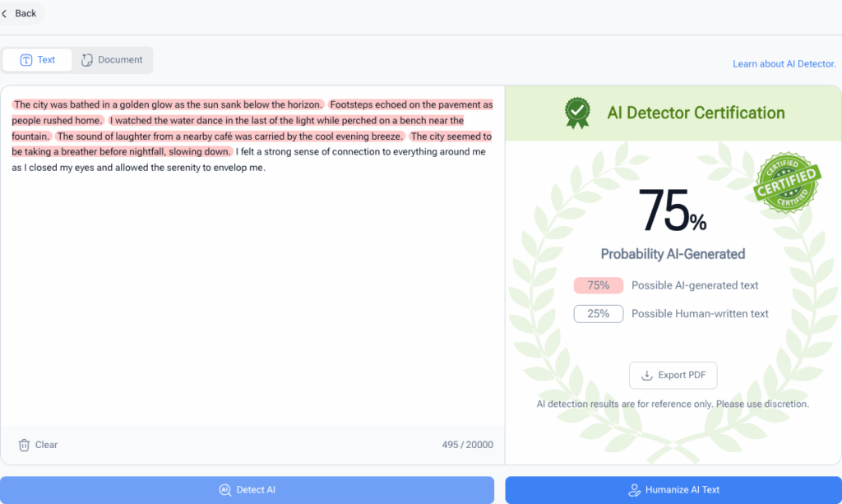842x504 pixels.
Task: Switch to the Text tab
Action: point(37,59)
